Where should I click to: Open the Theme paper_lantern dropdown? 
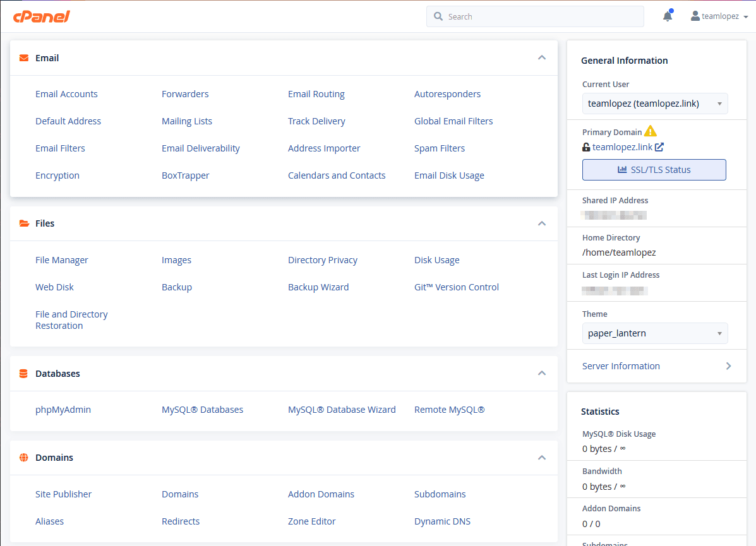(x=655, y=333)
